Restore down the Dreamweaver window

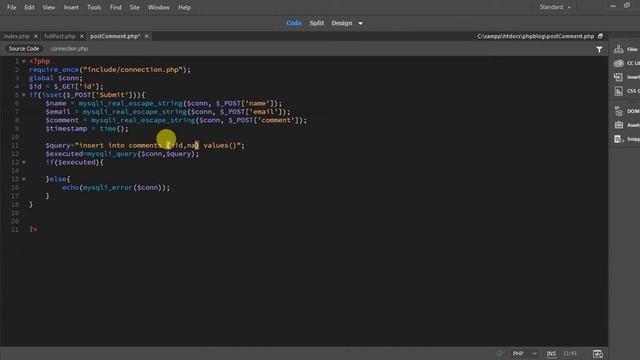point(627,6)
